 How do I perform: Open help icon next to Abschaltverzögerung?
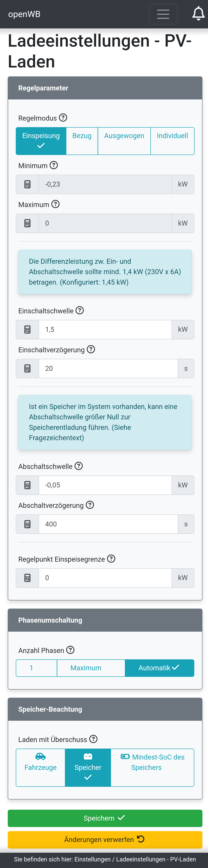click(90, 505)
